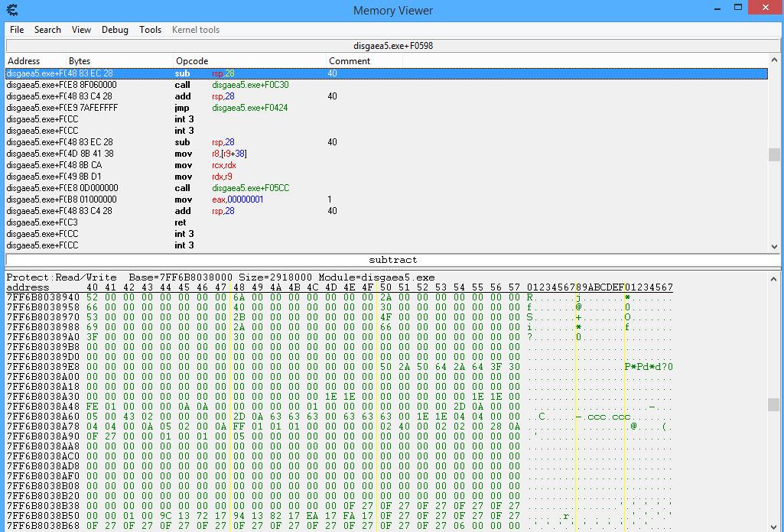This screenshot has height=532, width=784.
Task: Open the Search menu
Action: [x=47, y=30]
